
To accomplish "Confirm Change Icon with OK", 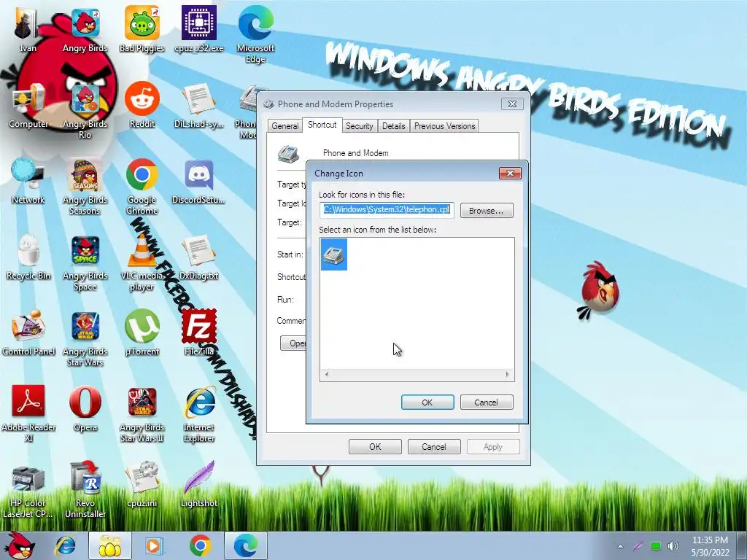I will click(427, 402).
